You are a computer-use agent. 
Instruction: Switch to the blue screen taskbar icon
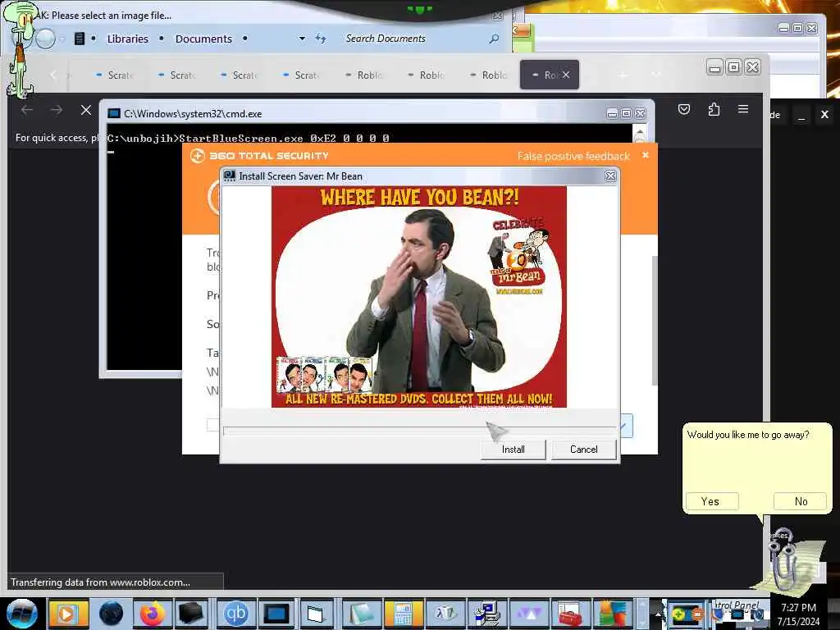277,614
